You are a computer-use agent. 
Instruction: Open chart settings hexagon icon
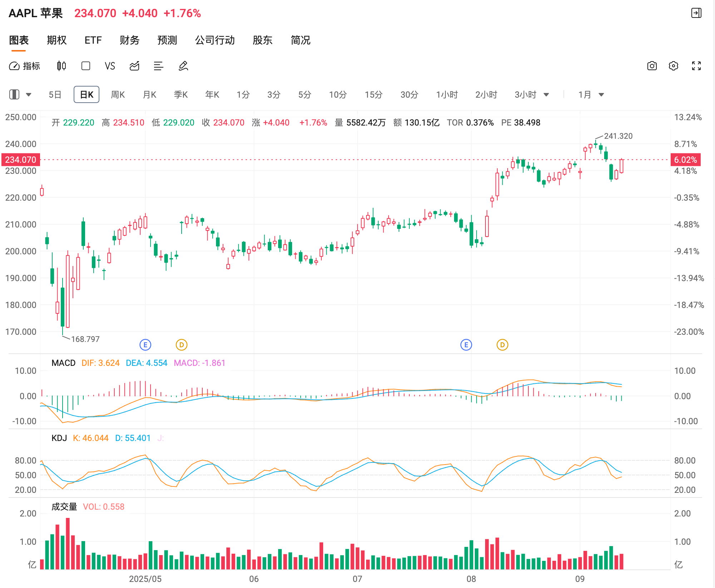pos(673,66)
